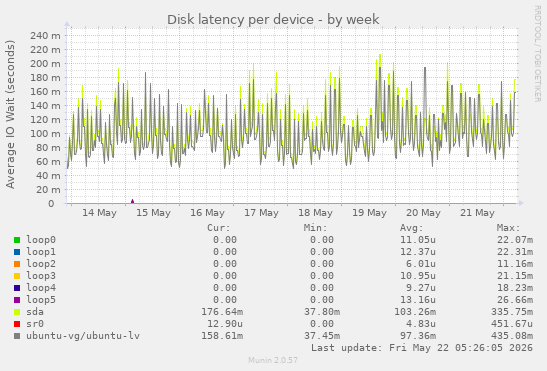Click the green loop0 legend swatch
Image resolution: width=547 pixels, height=371 pixels.
[x=17, y=240]
